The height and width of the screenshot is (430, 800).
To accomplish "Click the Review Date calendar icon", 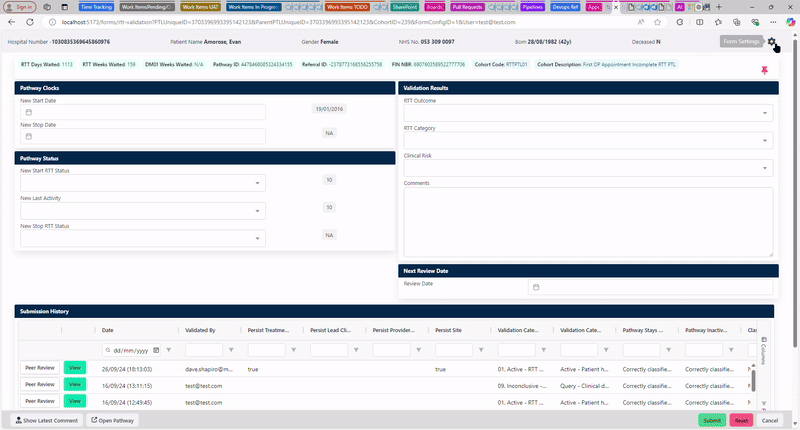I will (x=536, y=287).
